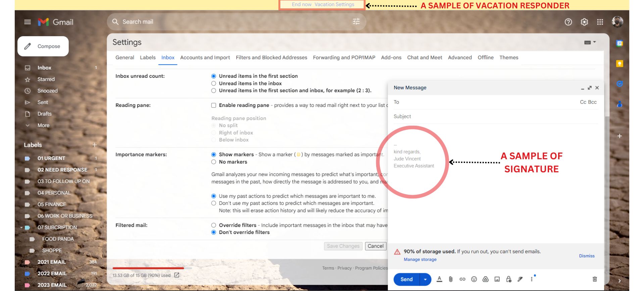Toggle confidential mode lock icon
Image resolution: width=644 pixels, height=291 pixels.
[509, 279]
